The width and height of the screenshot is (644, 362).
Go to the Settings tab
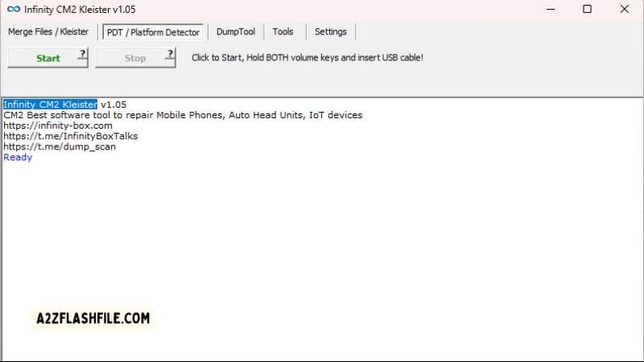tap(331, 31)
